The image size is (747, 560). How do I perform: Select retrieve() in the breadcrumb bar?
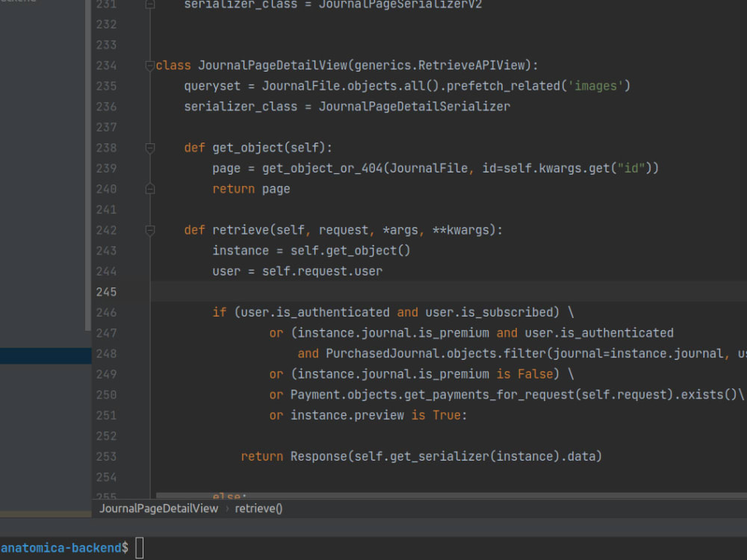tap(258, 508)
